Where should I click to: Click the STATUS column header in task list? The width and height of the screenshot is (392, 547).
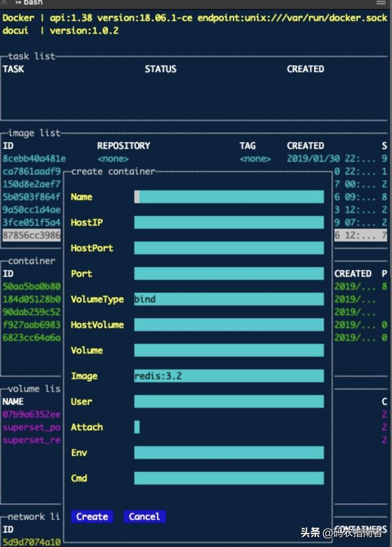[160, 69]
